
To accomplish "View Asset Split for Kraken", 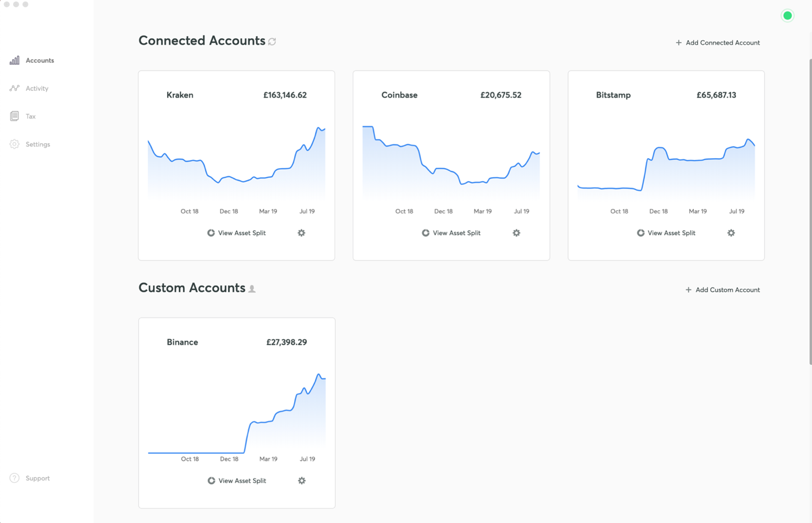I will pos(237,233).
